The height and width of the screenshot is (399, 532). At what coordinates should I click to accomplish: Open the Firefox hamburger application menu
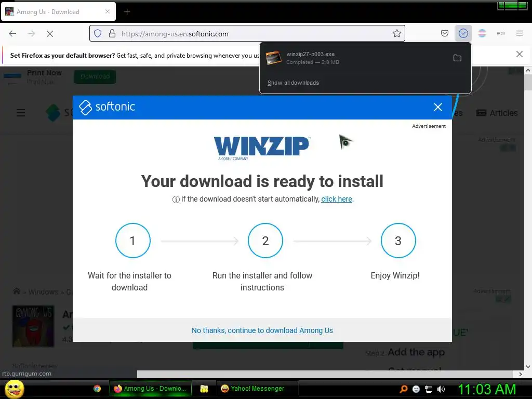coord(519,33)
